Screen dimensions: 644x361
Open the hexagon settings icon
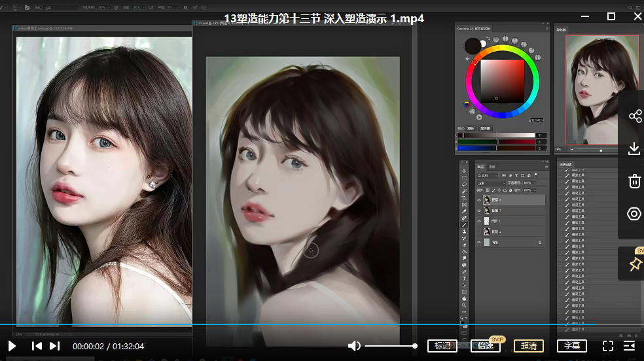pyautogui.click(x=634, y=214)
